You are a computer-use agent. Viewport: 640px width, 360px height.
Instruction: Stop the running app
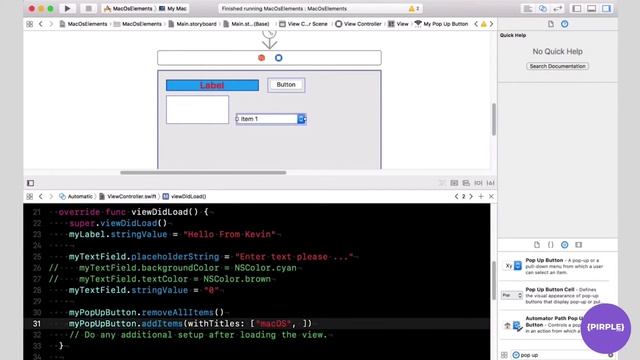(88, 9)
